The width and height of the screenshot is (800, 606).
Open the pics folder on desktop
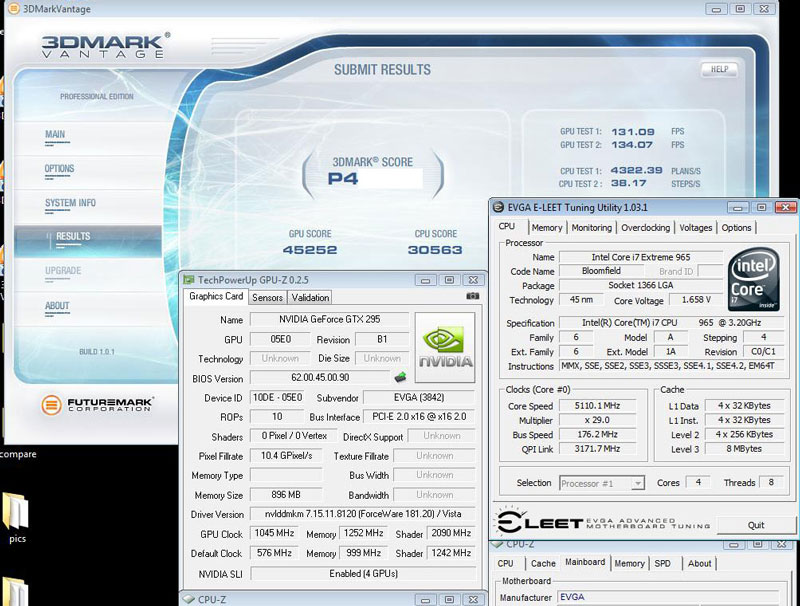point(17,512)
